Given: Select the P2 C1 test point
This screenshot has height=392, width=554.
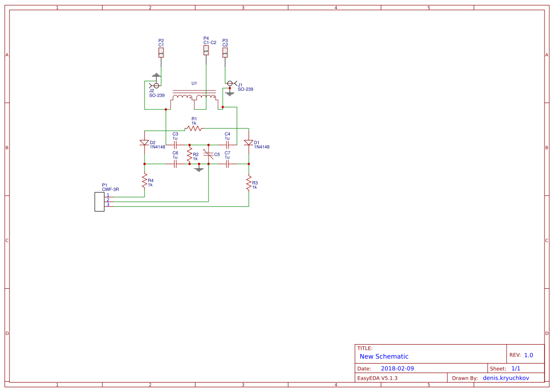Looking at the screenshot, I should tap(161, 53).
